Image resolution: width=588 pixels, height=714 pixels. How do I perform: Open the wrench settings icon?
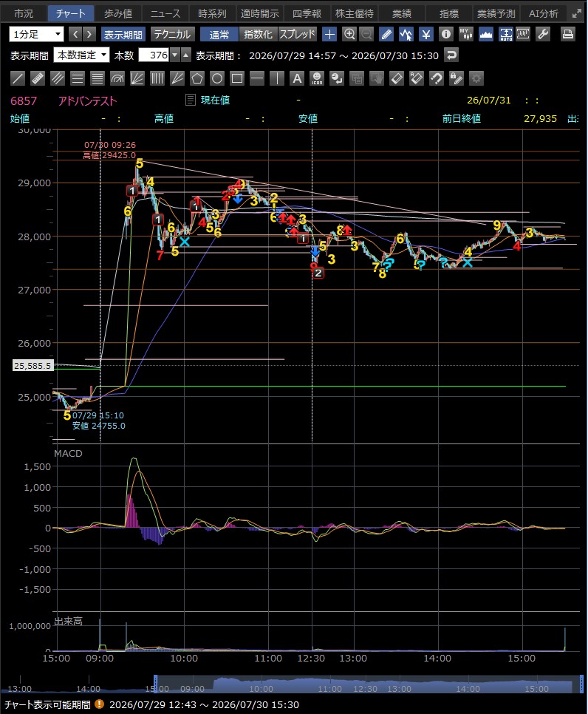(543, 34)
